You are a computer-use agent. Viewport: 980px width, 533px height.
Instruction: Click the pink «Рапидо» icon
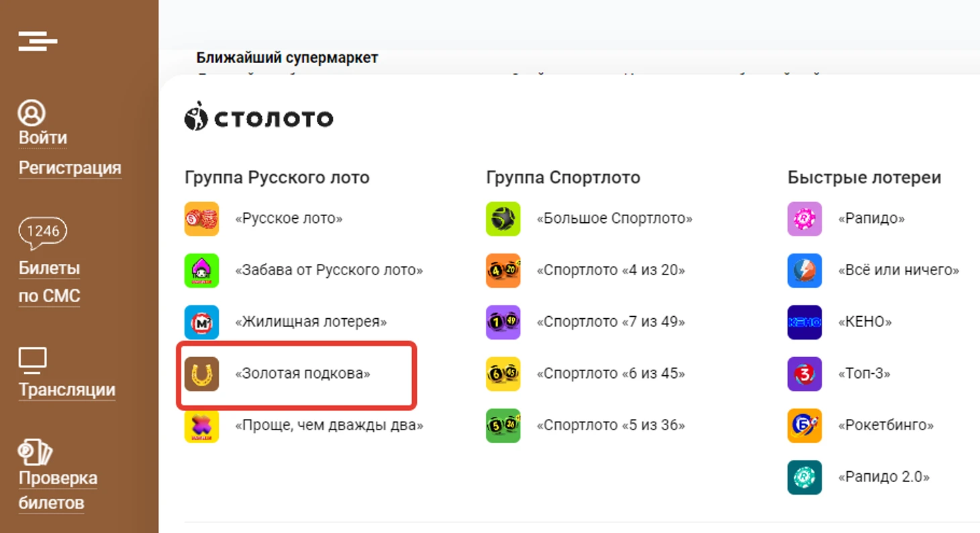[x=804, y=219]
